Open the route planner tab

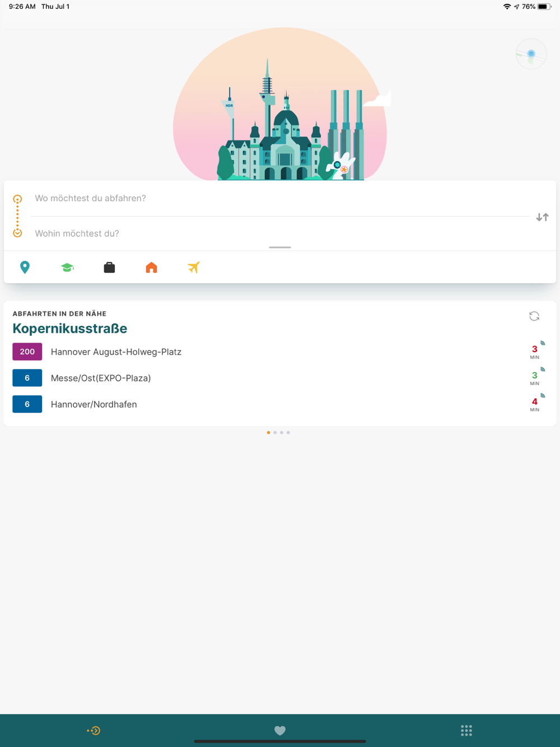pyautogui.click(x=94, y=730)
